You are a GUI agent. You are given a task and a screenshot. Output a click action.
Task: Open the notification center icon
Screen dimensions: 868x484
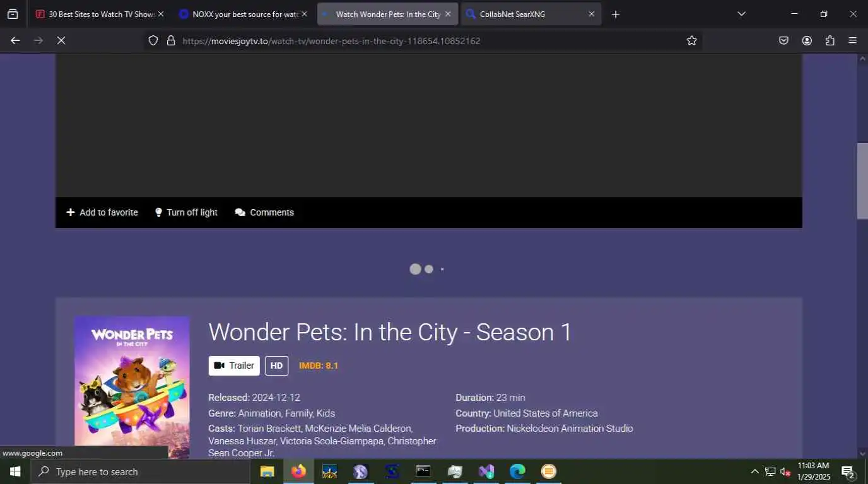pyautogui.click(x=848, y=471)
